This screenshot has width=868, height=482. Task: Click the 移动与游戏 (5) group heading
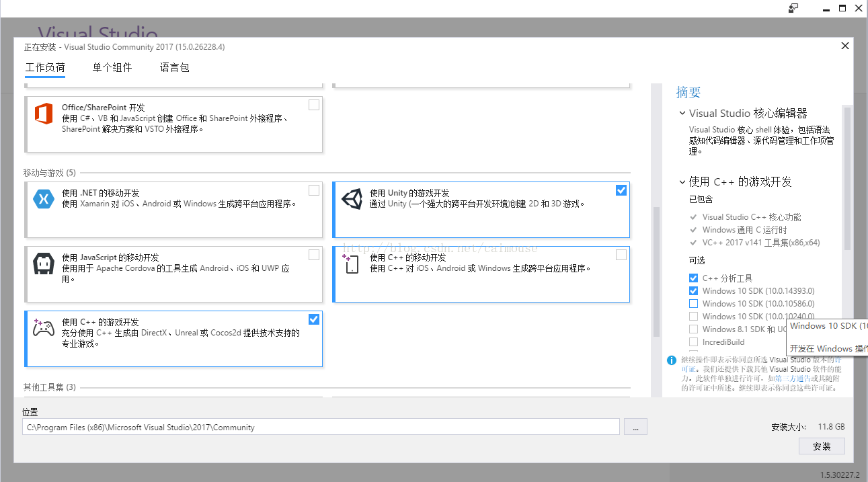(x=50, y=173)
